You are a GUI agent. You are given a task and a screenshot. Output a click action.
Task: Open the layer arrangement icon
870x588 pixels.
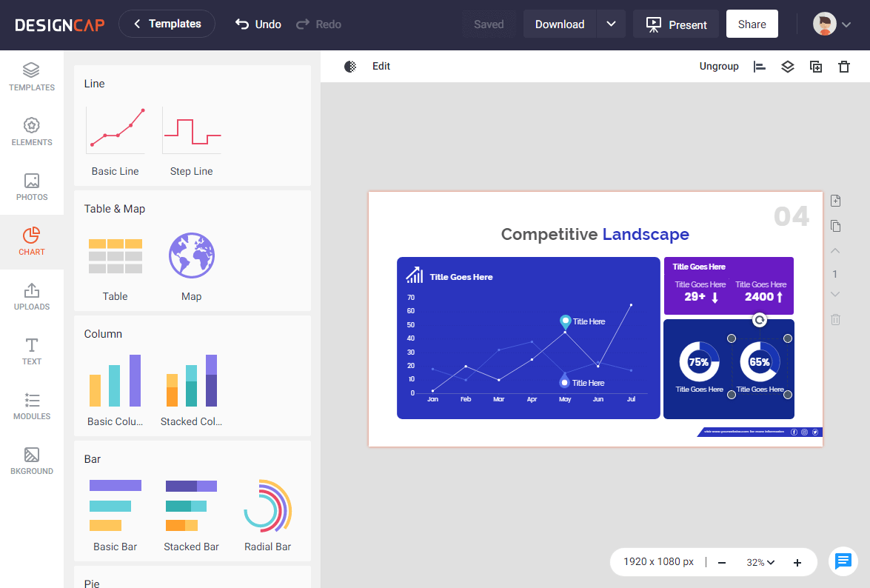click(x=787, y=66)
